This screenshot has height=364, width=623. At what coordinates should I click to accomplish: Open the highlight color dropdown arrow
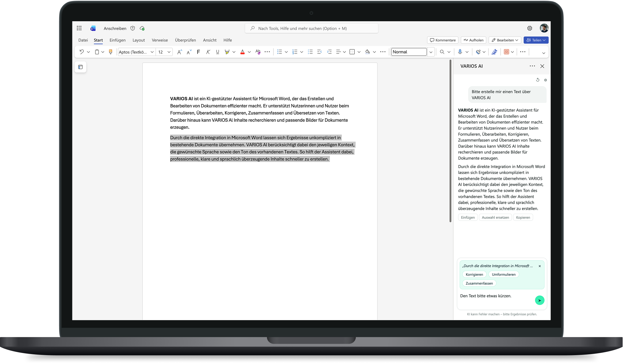[234, 52]
